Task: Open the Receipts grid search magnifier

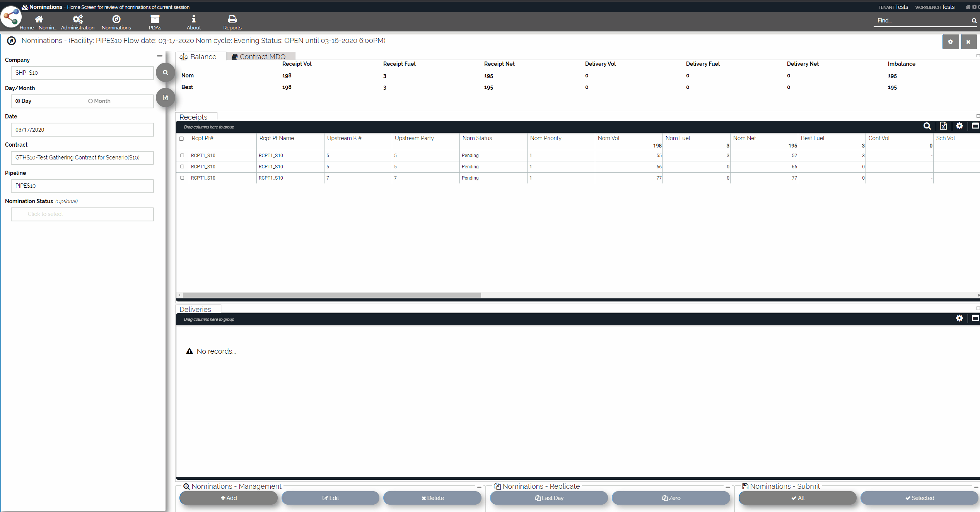Action: [x=927, y=126]
